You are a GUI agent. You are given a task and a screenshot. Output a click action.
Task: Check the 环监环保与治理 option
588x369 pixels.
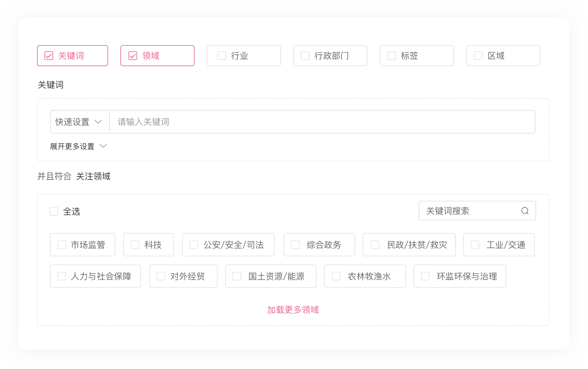(425, 276)
